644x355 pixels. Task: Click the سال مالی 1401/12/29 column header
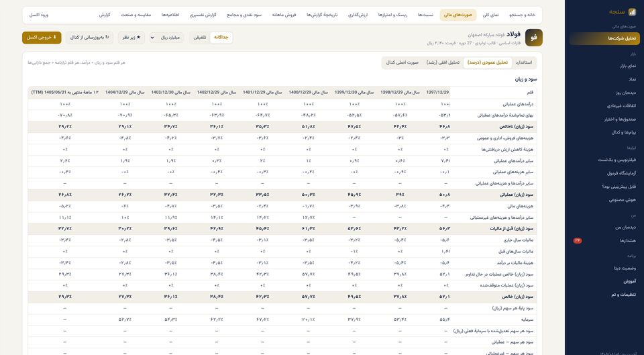pyautogui.click(x=262, y=93)
